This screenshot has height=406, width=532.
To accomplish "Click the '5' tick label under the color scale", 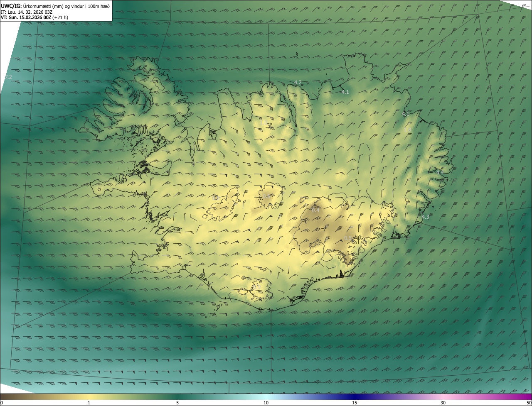I will [x=177, y=403].
